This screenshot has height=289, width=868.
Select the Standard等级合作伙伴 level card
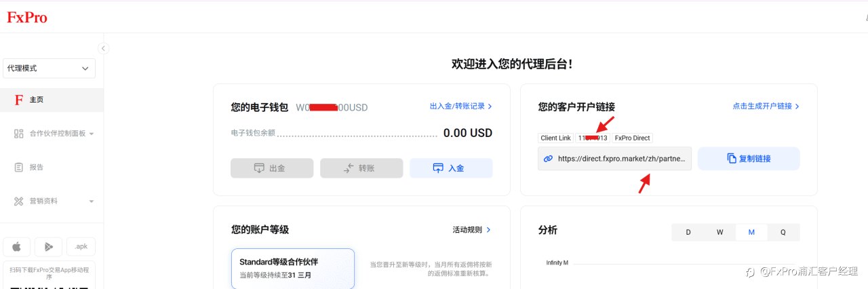[293, 269]
